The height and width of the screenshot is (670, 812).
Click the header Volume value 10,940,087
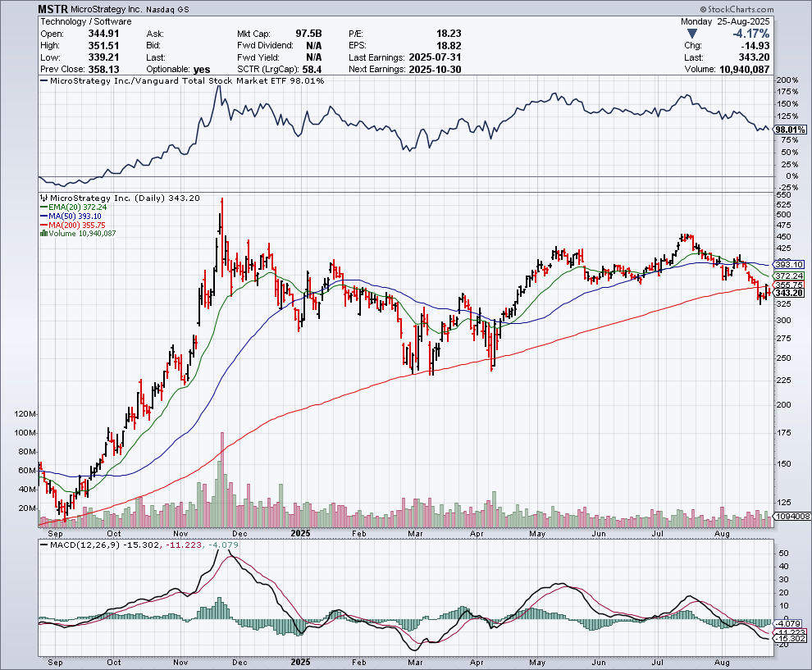click(745, 70)
